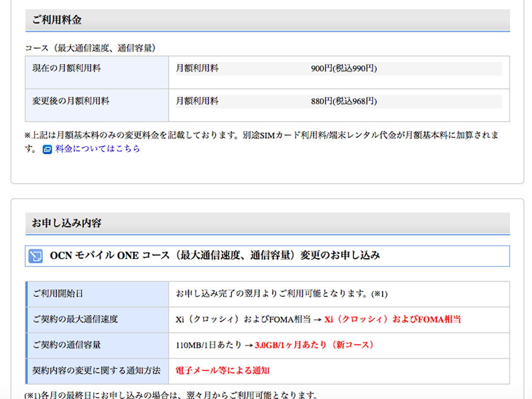Image resolution: width=532 pixels, height=399 pixels.
Task: Select the red 3.0GB/1ヶ月あたり（新コース） text
Action: point(315,345)
